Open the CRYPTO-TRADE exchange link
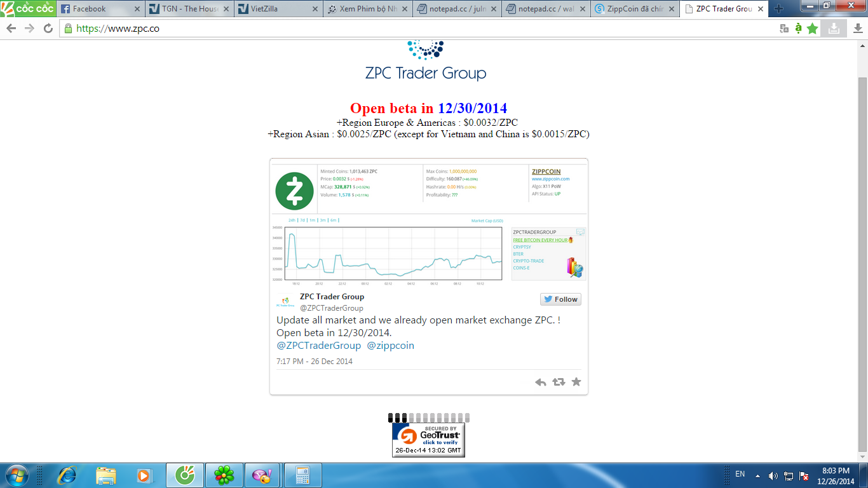 point(529,261)
